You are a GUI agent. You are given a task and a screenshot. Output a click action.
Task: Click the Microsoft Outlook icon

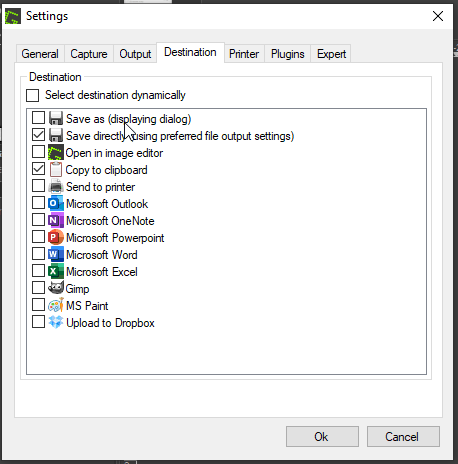[56, 204]
